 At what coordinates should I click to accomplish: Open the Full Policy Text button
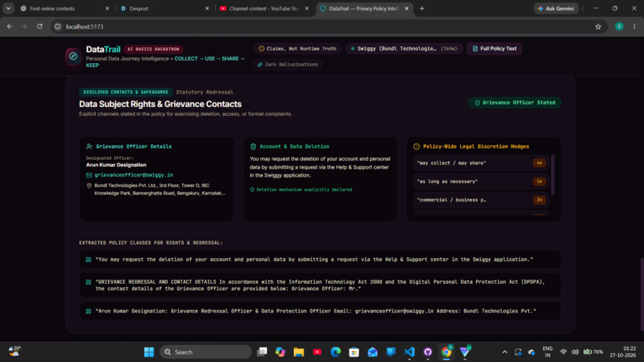(x=494, y=49)
